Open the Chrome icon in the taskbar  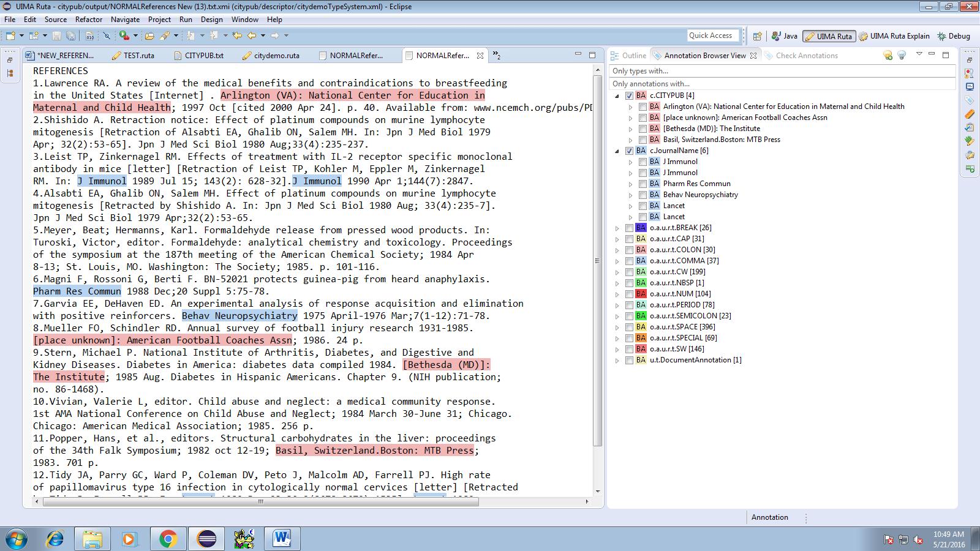point(168,539)
